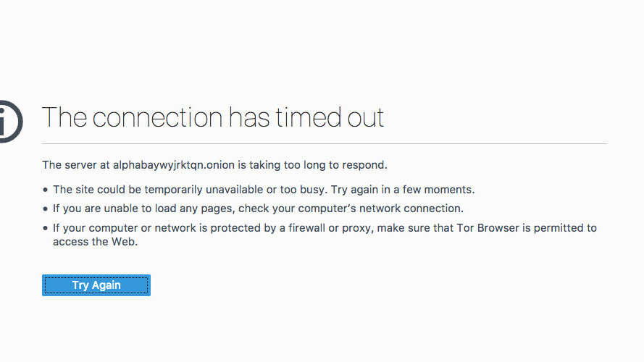Viewport: 644px width, 362px height.
Task: Click the word "connection" in the heading
Action: 157,118
